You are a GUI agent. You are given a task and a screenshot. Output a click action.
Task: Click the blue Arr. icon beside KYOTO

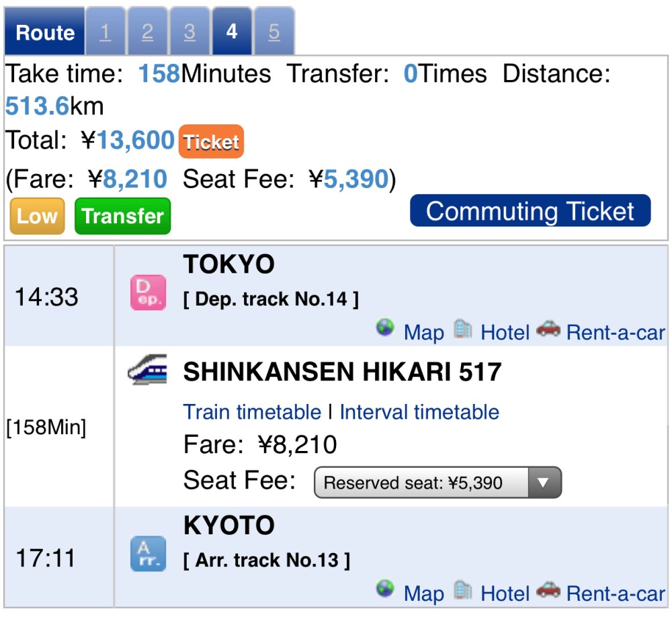tap(147, 554)
